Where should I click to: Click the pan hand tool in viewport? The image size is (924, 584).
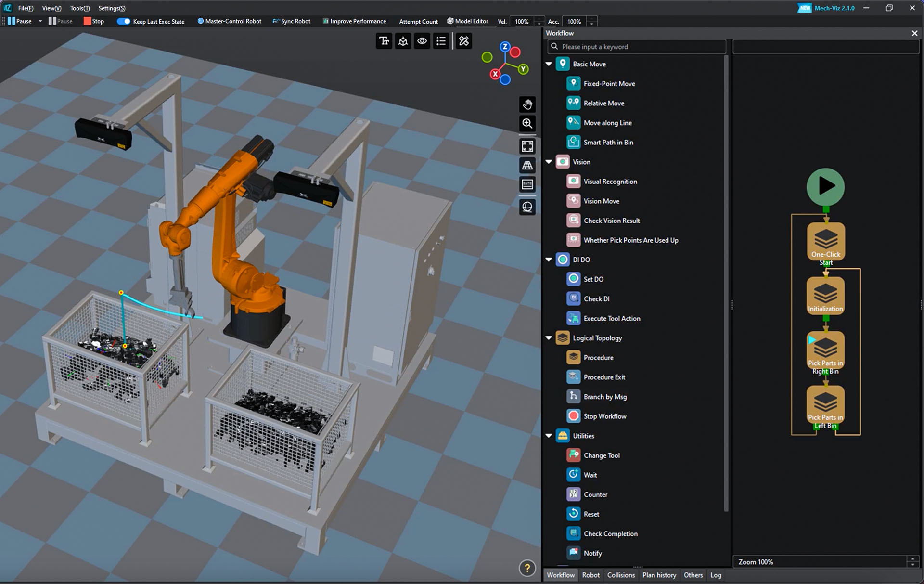coord(527,104)
